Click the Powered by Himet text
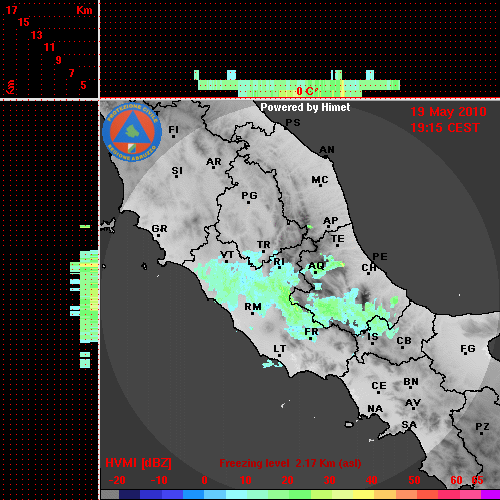Image resolution: width=500 pixels, height=500 pixels. pos(305,107)
